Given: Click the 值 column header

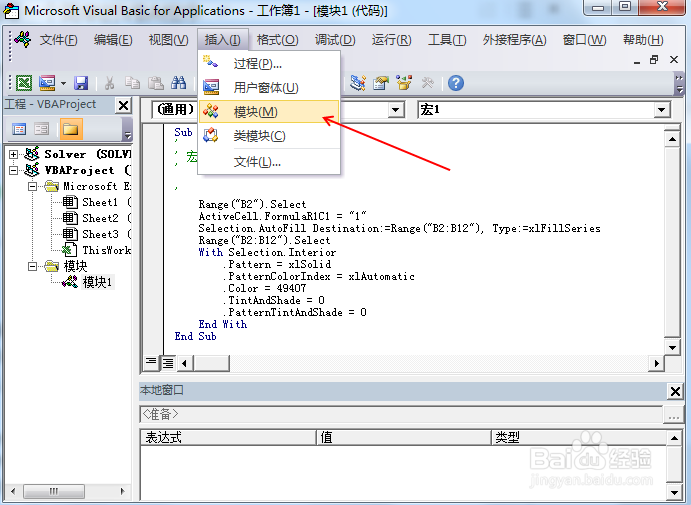Looking at the screenshot, I should tap(403, 438).
